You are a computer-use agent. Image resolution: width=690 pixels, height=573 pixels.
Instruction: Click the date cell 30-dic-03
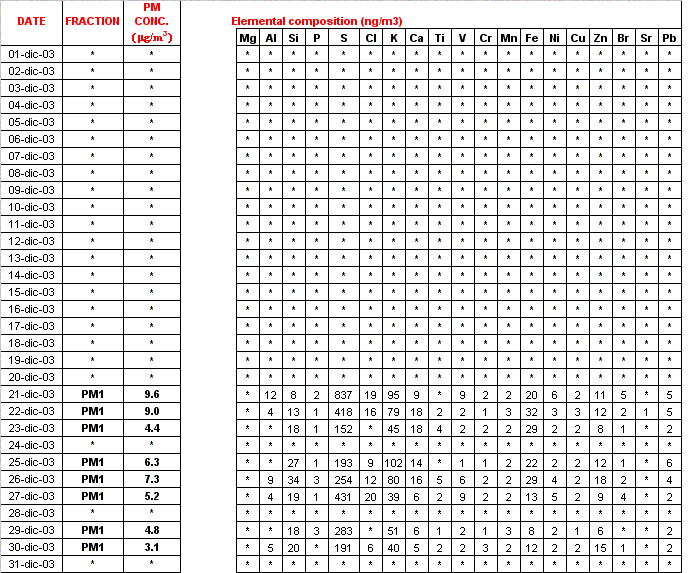(x=32, y=547)
